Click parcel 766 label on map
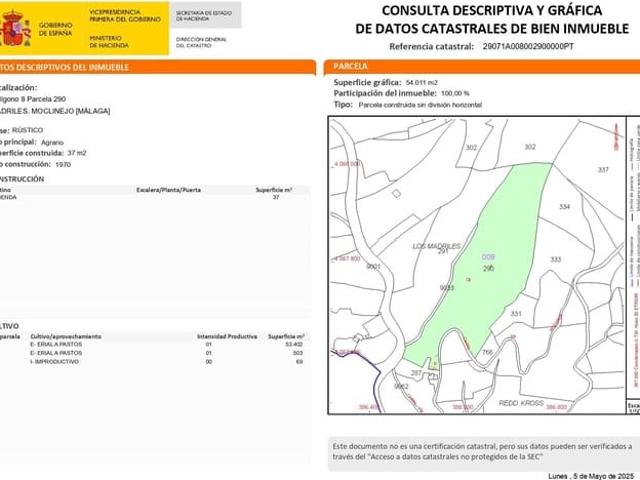This screenshot has width=640, height=480. pos(487,352)
